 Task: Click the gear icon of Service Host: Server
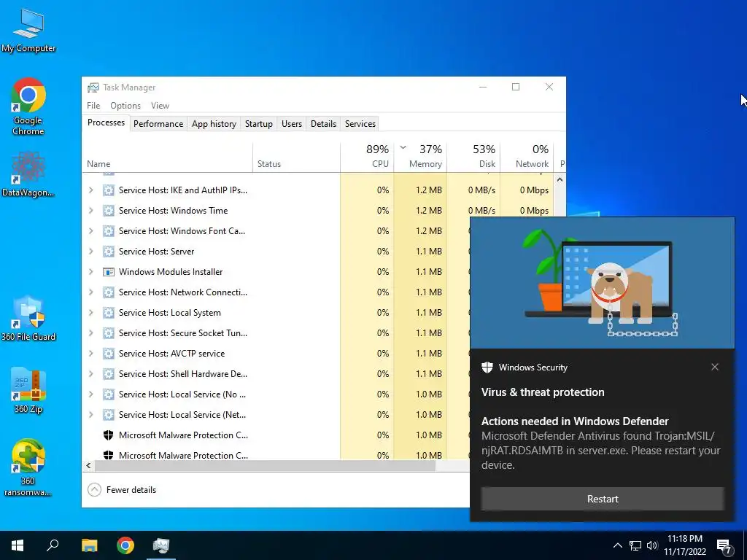109,252
